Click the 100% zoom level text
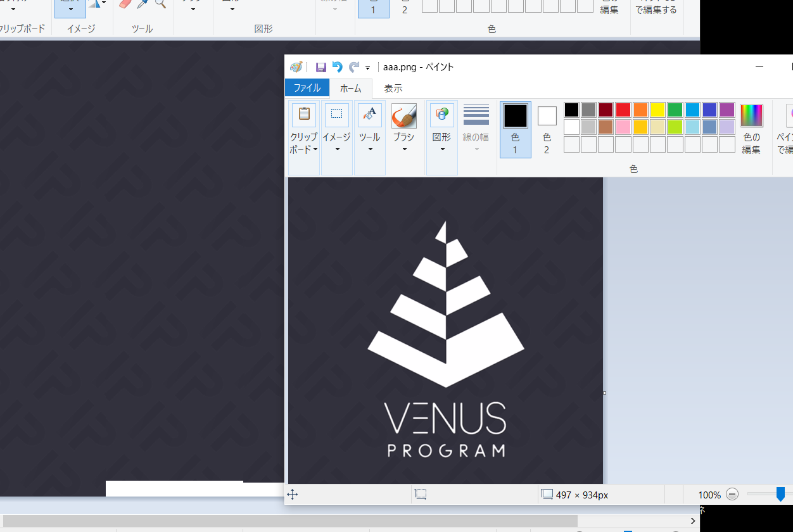 (709, 495)
